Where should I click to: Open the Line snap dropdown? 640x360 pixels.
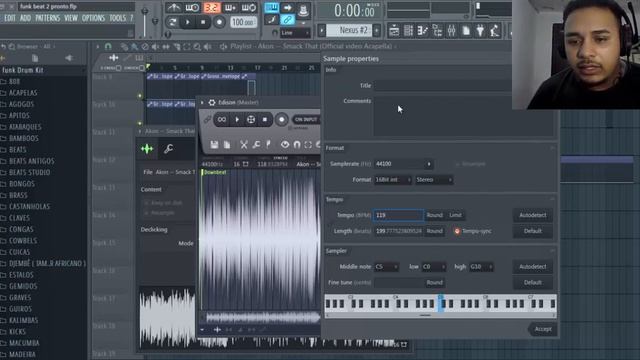pos(295,33)
